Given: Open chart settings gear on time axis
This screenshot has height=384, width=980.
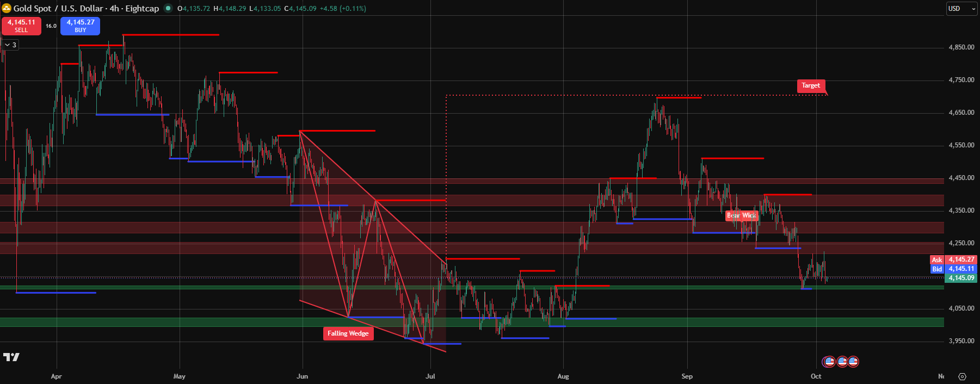Looking at the screenshot, I should click(x=962, y=376).
